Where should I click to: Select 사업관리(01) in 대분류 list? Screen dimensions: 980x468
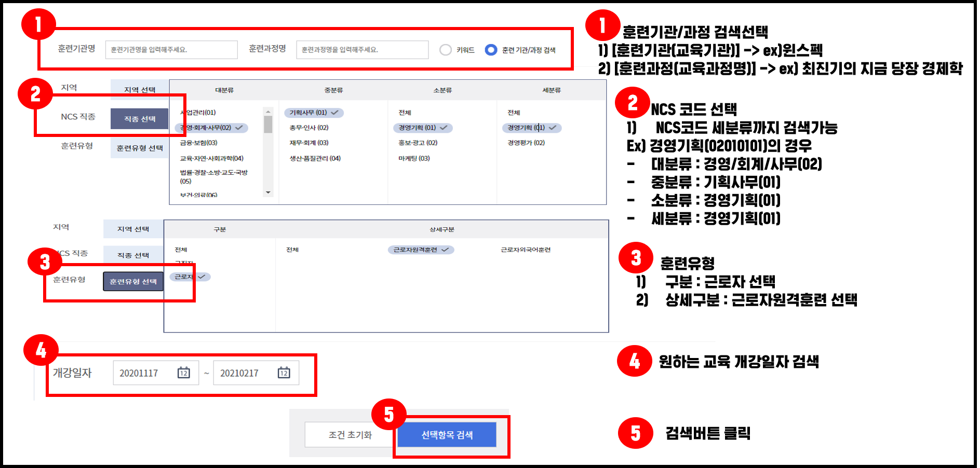pos(198,112)
